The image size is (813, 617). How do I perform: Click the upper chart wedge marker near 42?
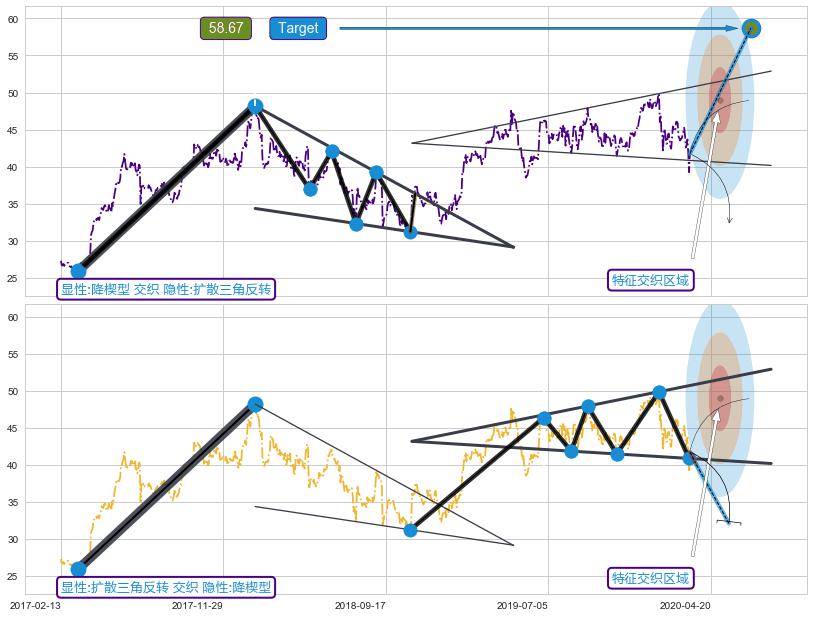click(333, 152)
